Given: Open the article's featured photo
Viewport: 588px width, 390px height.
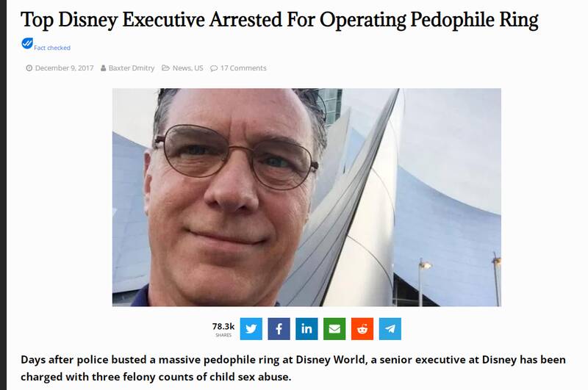Looking at the screenshot, I should point(306,198).
